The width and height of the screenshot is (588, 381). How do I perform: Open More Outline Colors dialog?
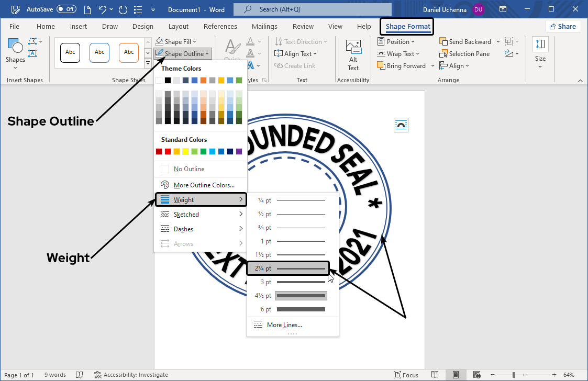point(204,185)
